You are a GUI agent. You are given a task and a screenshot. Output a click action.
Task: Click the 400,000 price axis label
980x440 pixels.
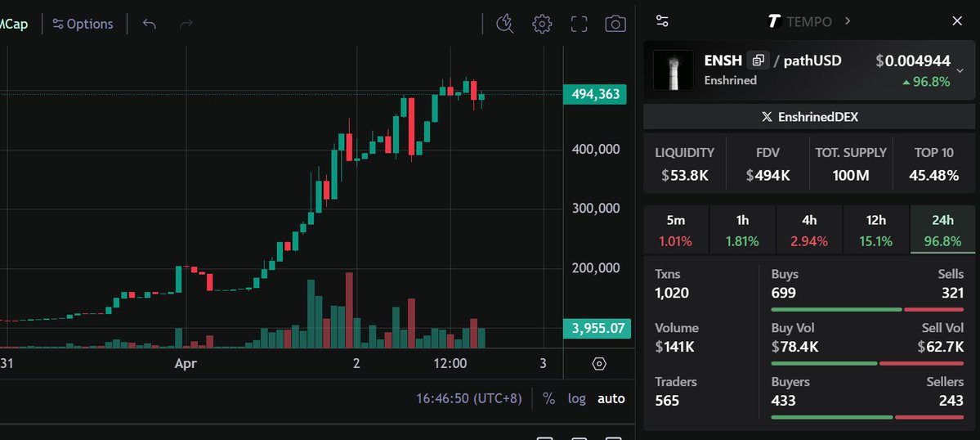pos(596,149)
